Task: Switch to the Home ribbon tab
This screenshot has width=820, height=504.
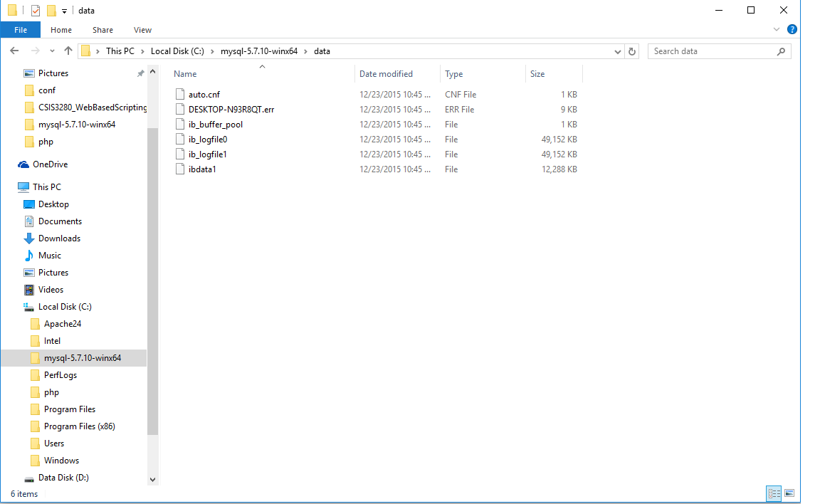Action: pos(61,30)
